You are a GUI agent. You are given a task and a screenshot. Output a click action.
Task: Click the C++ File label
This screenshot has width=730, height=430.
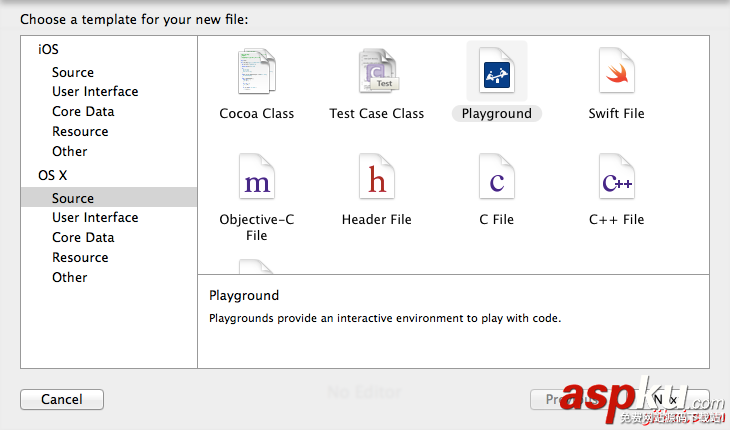(616, 219)
